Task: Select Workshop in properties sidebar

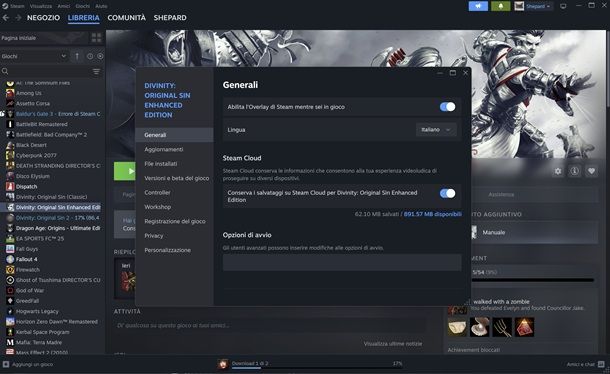Action: [x=174, y=207]
